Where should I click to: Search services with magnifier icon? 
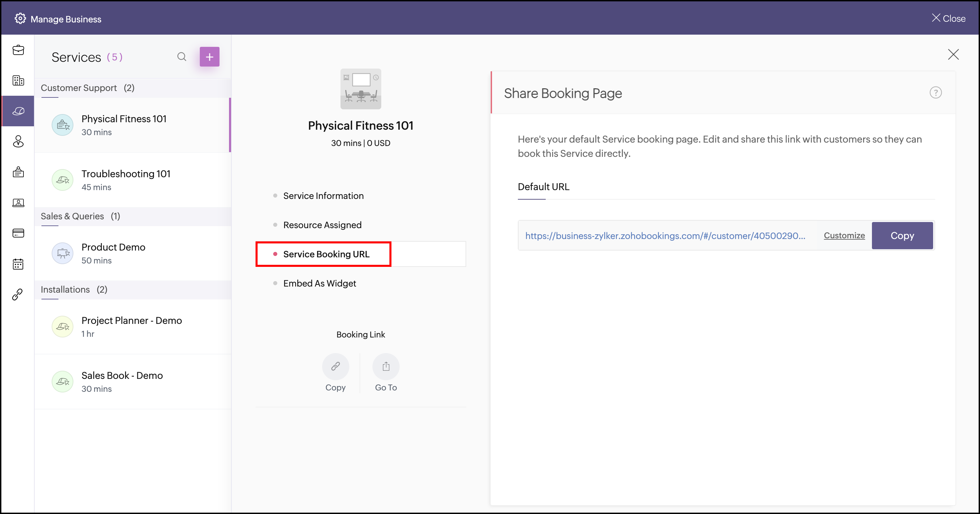(182, 57)
